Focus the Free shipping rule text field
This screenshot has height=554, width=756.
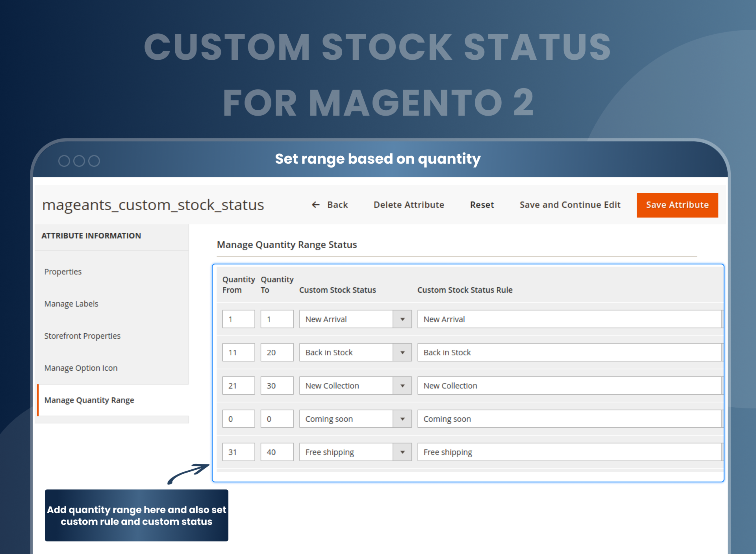[569, 452]
